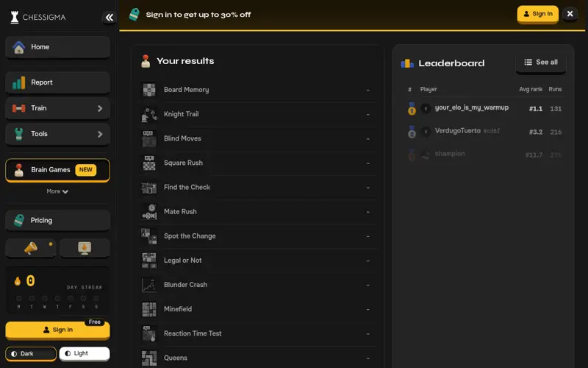This screenshot has height=368, width=588.
Task: Open Tools menu label
Action: pos(40,134)
